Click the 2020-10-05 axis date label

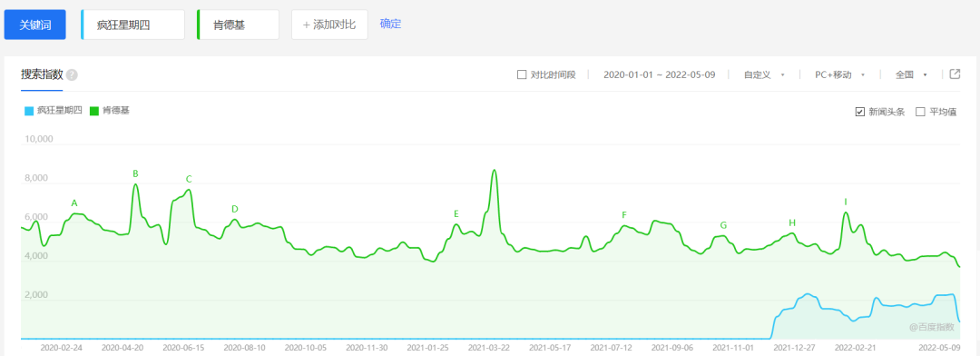(x=306, y=347)
